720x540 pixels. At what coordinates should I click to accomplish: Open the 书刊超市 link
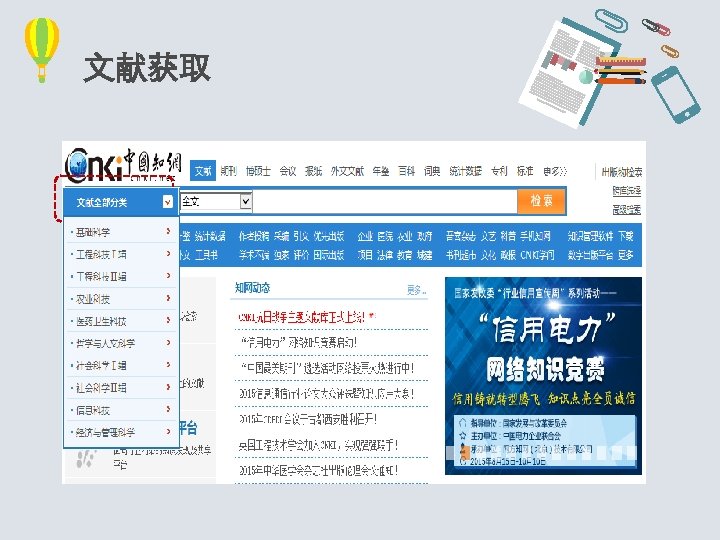[x=461, y=255]
